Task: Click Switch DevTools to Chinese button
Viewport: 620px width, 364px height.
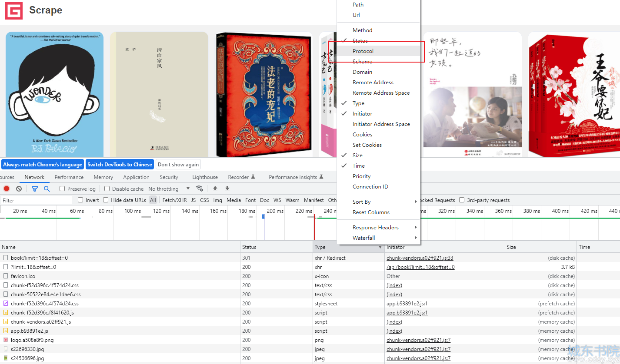Action: click(120, 164)
